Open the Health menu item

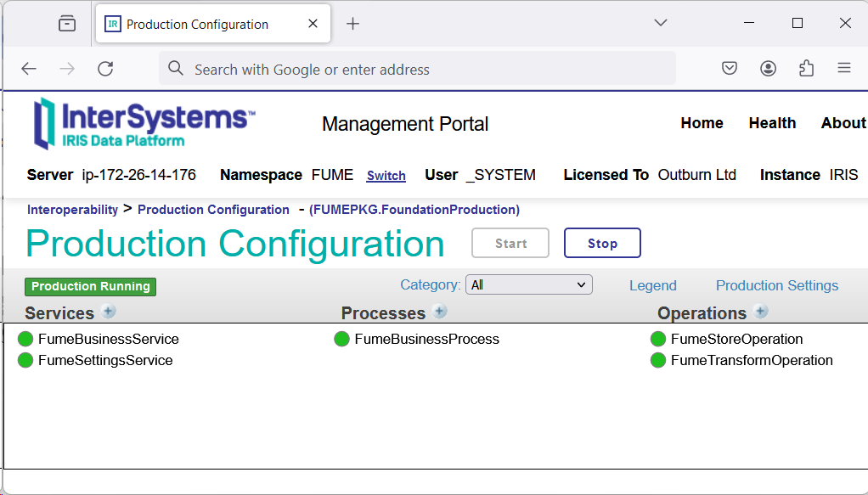pos(772,123)
